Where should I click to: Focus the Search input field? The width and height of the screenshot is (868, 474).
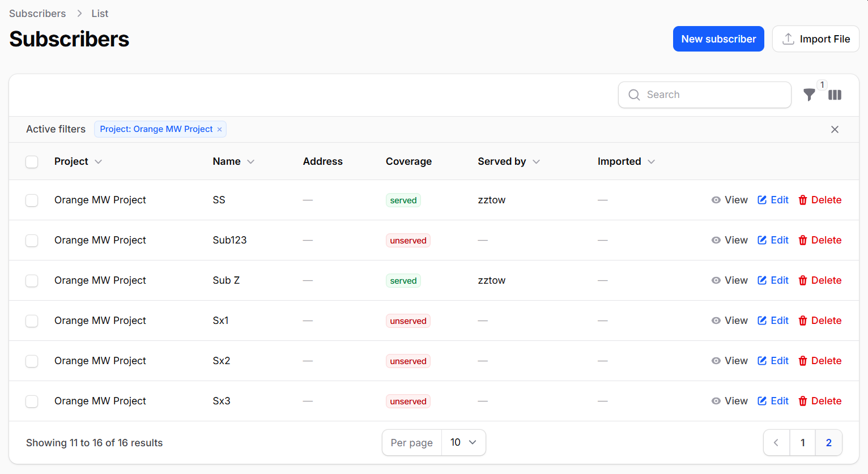(x=705, y=95)
